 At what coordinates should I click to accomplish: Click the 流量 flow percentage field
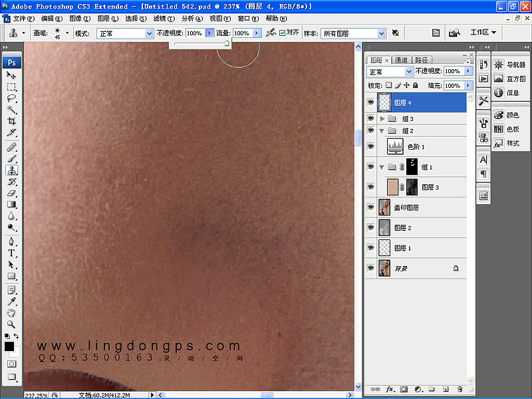243,33
